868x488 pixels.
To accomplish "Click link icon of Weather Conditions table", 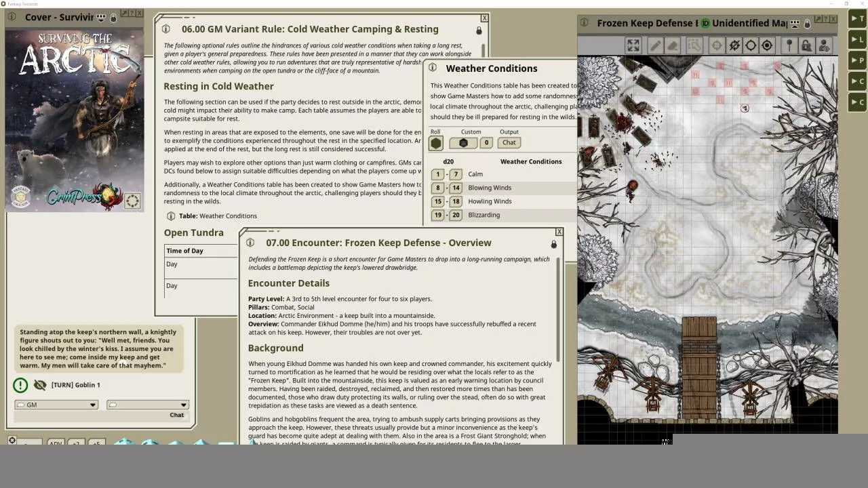I will click(433, 68).
